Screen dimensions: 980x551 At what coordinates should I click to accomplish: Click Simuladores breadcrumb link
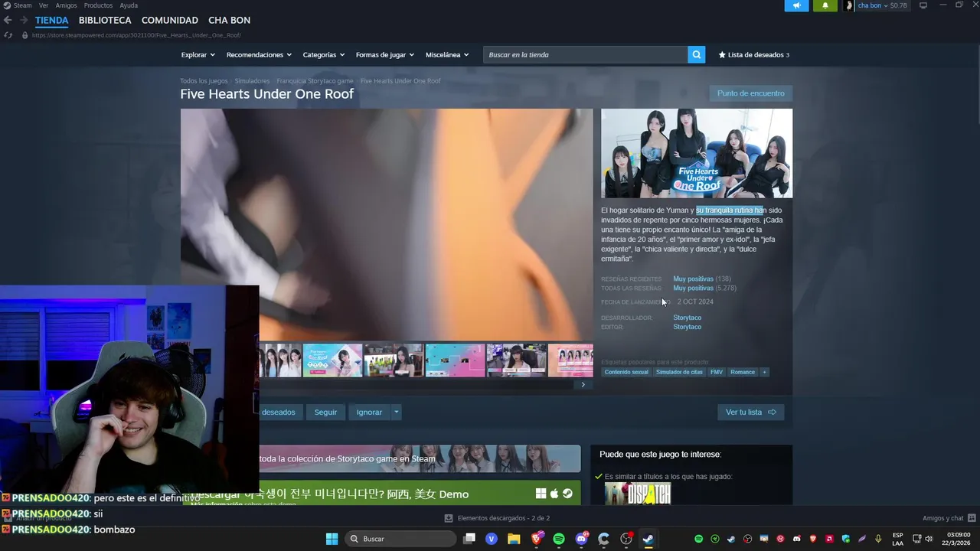(252, 81)
